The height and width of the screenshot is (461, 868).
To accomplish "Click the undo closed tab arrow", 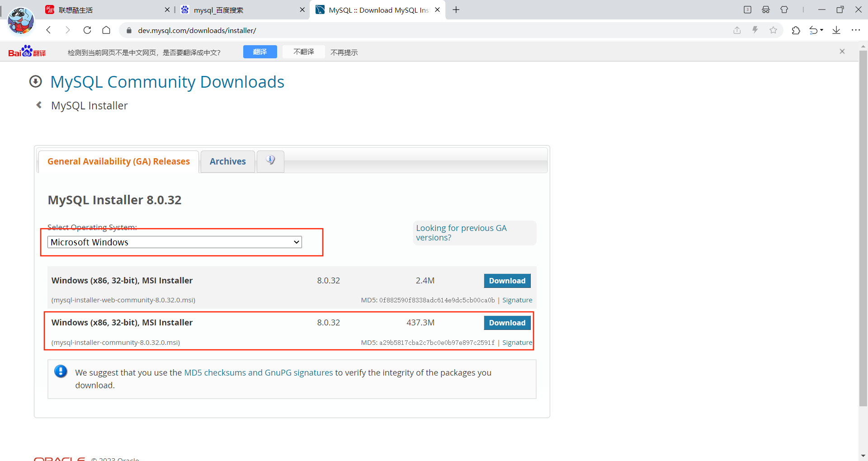I will 814,30.
